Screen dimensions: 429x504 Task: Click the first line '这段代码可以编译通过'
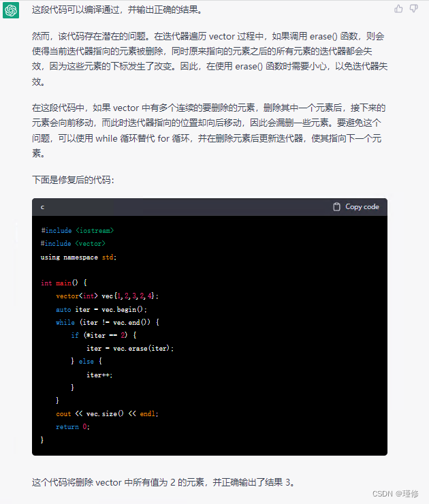(x=117, y=10)
